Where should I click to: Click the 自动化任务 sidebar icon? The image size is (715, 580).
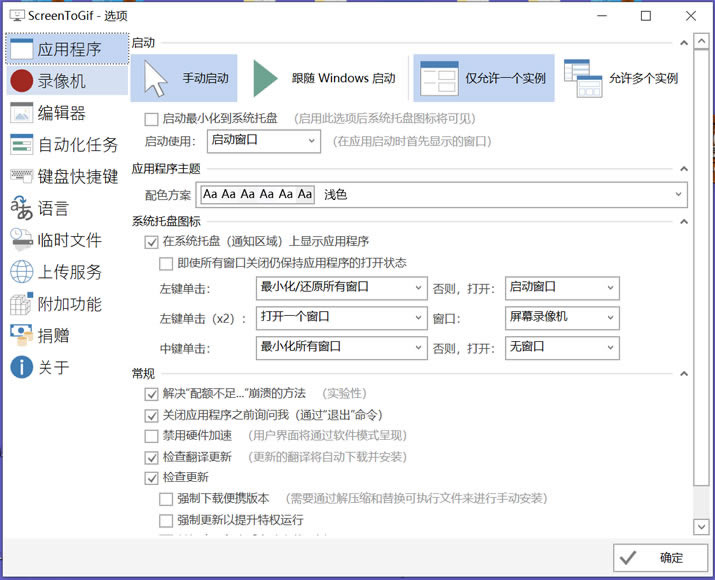[x=21, y=145]
